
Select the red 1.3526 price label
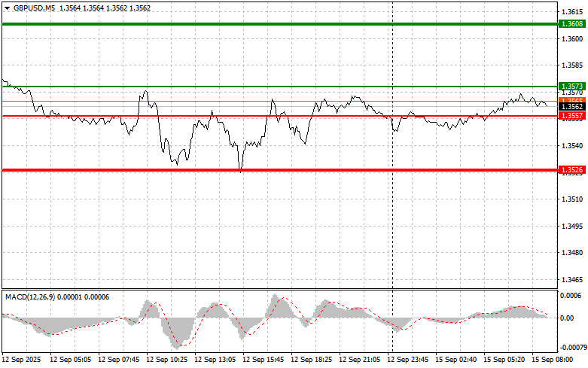(571, 170)
